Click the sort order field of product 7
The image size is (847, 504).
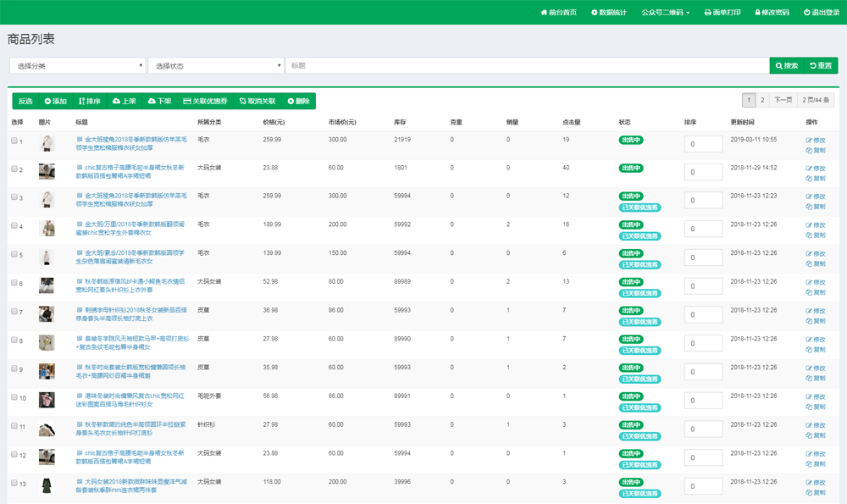click(x=703, y=315)
